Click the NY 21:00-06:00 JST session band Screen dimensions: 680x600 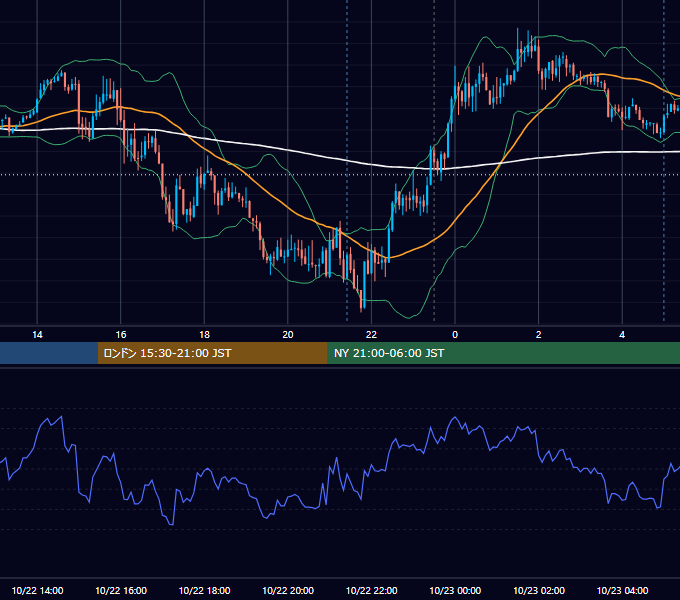pos(503,353)
